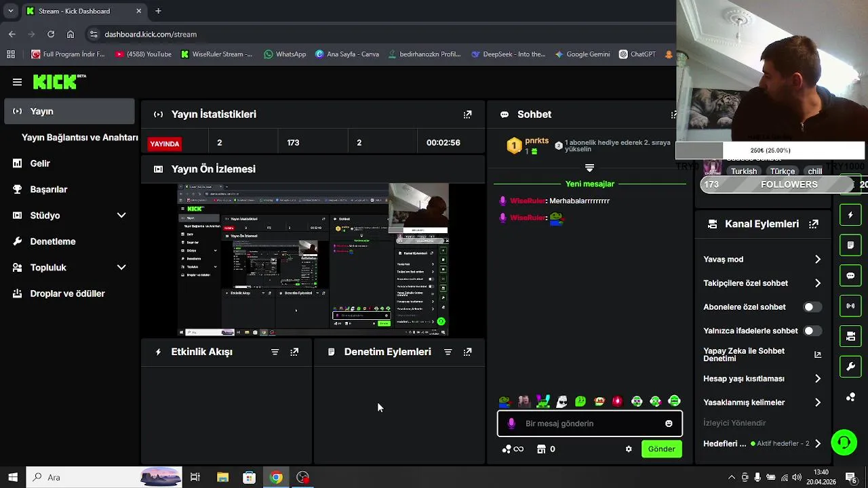The image size is (868, 488).
Task: Insert the white ghost sunglasses emote
Action: (x=561, y=401)
